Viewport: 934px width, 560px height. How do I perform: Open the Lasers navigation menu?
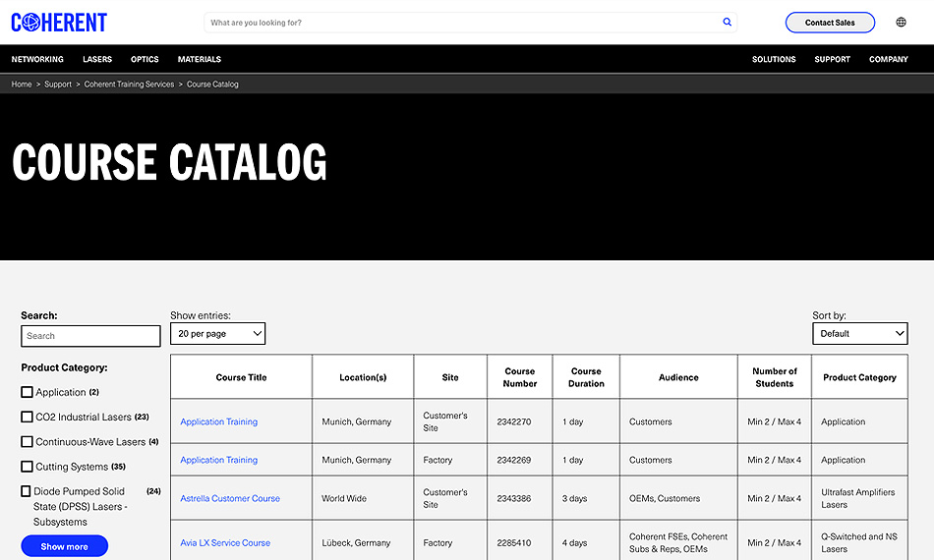97,59
